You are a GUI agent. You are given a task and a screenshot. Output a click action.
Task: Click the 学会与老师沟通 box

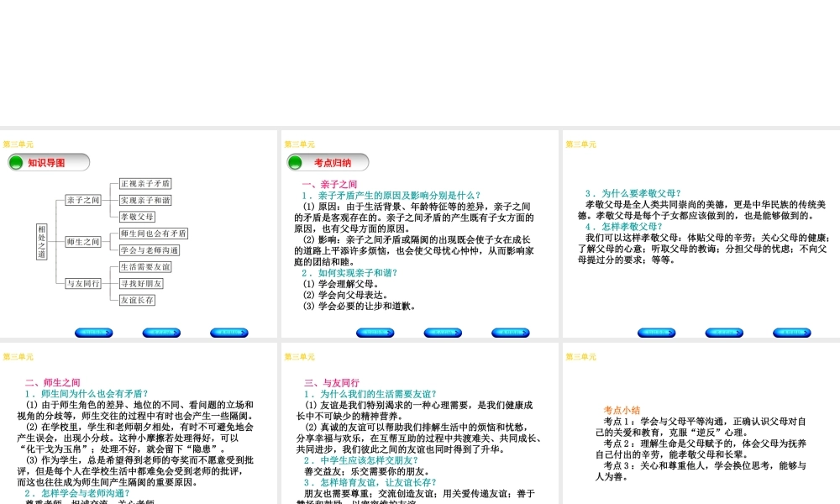(x=150, y=249)
